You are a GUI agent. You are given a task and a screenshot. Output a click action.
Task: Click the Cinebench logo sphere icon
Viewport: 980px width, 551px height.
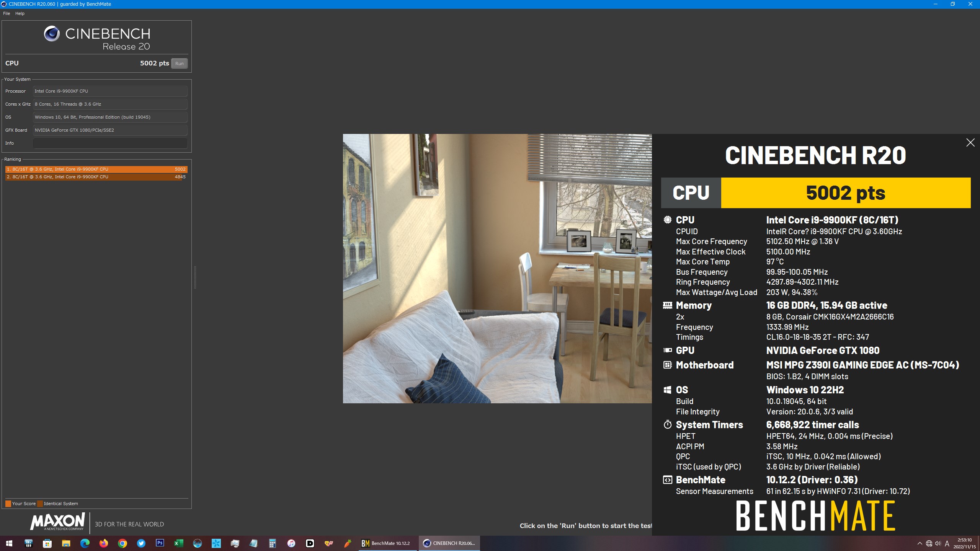(x=52, y=34)
